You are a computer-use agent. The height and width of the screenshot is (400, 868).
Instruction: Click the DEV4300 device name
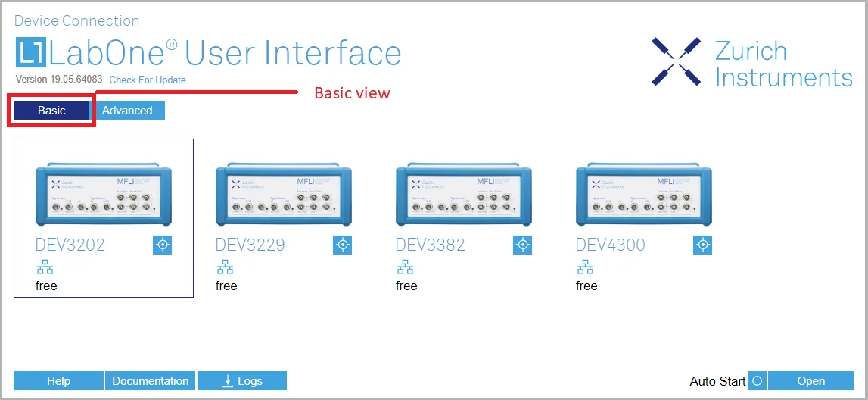point(611,245)
